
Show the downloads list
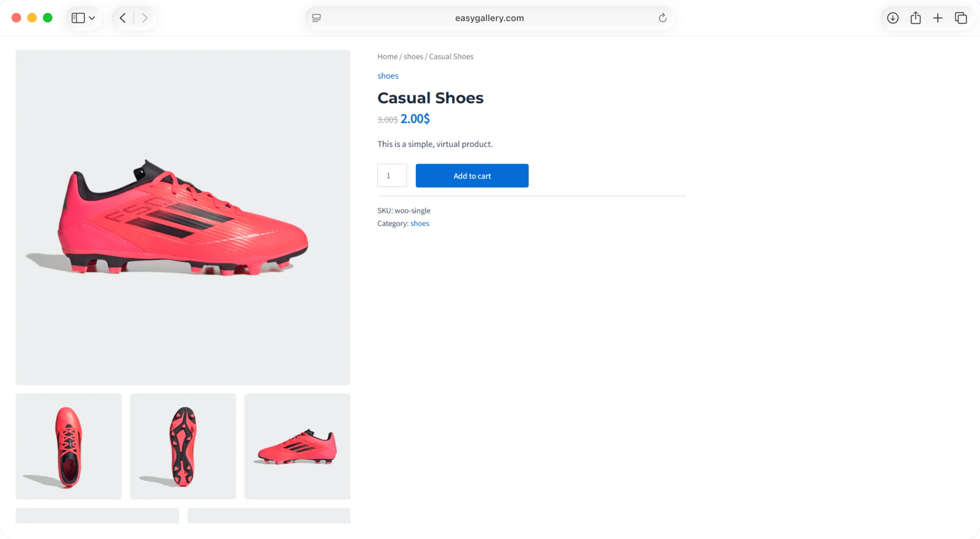tap(893, 18)
